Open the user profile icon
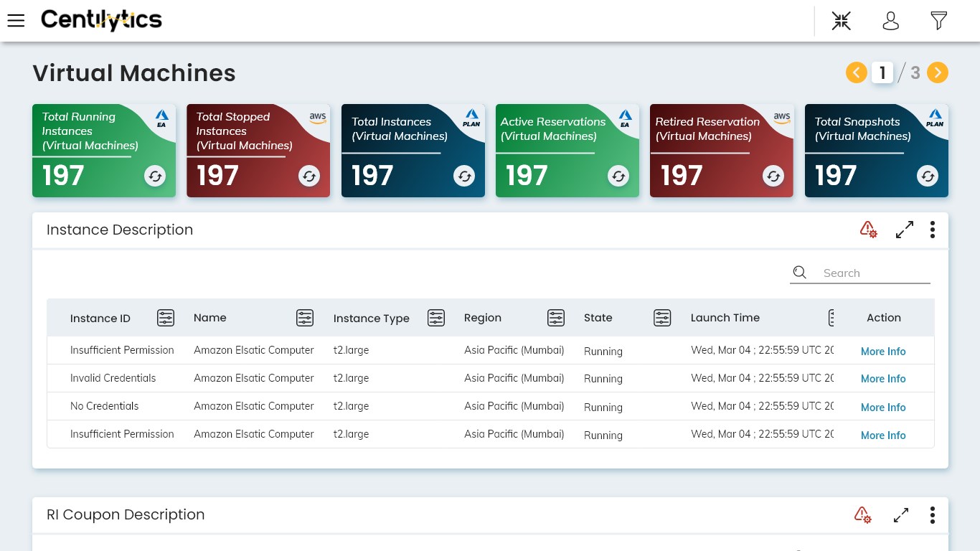 [x=890, y=21]
